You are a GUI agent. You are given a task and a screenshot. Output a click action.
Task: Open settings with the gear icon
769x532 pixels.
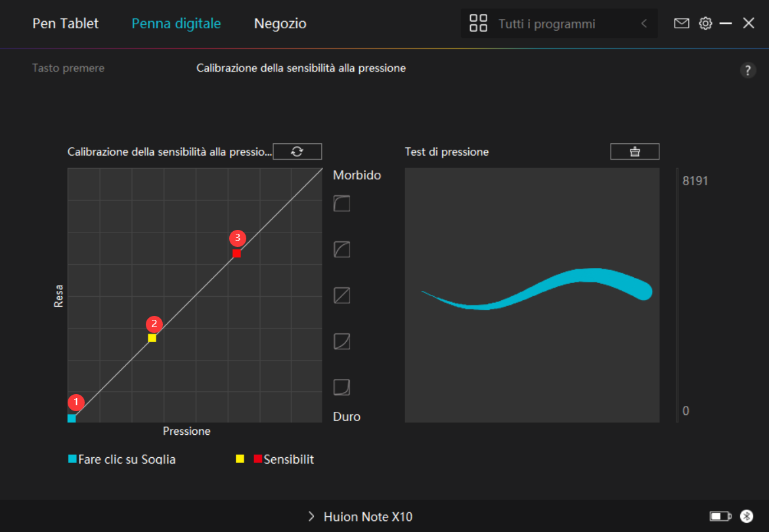705,24
